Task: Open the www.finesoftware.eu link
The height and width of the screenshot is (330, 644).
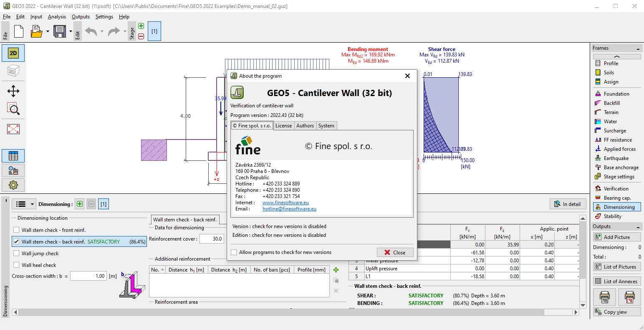Action: pos(285,203)
